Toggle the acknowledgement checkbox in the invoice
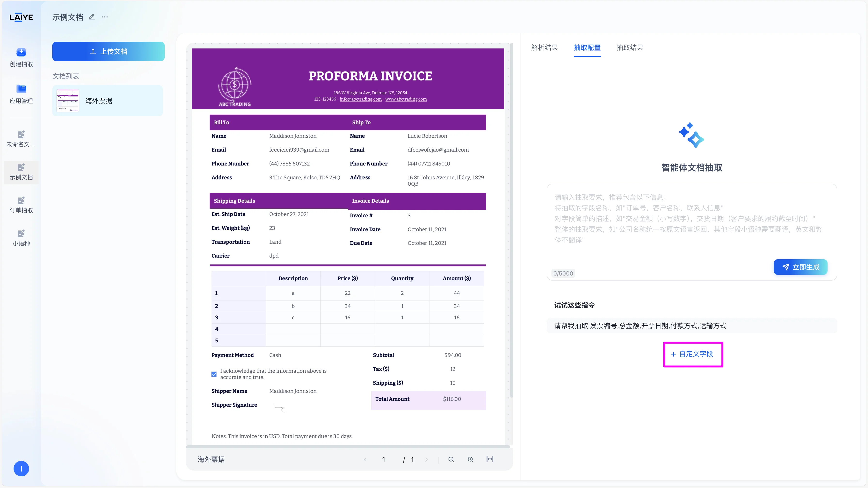 214,374
